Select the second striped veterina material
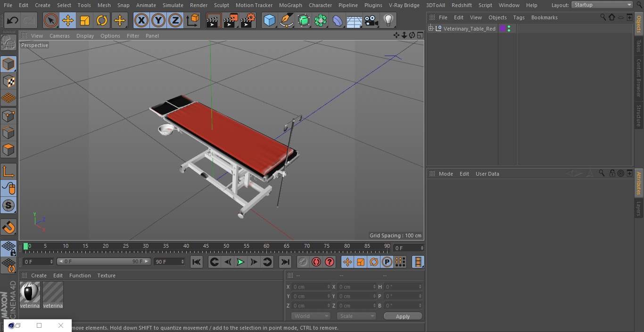644x332 pixels. 53,295
